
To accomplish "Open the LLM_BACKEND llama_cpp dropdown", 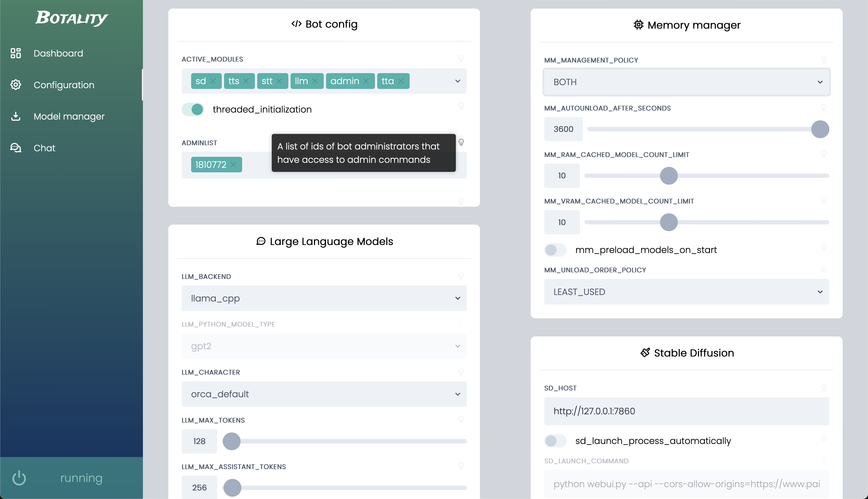I will pos(324,298).
